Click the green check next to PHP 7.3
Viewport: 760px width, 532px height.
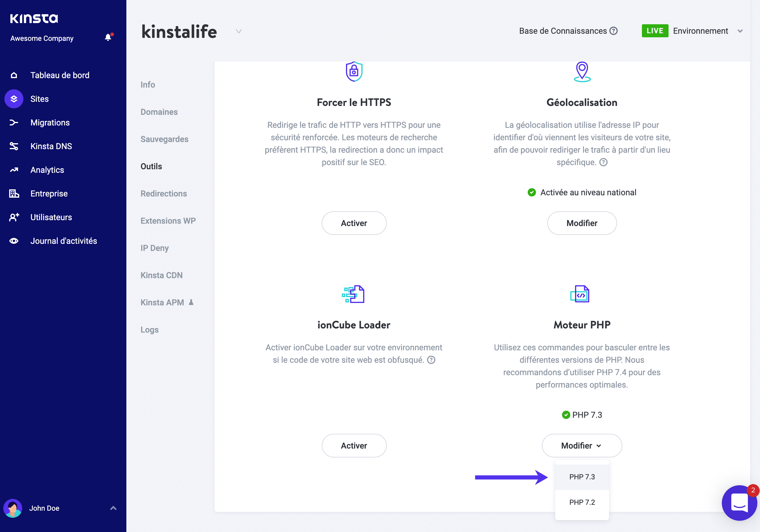566,415
